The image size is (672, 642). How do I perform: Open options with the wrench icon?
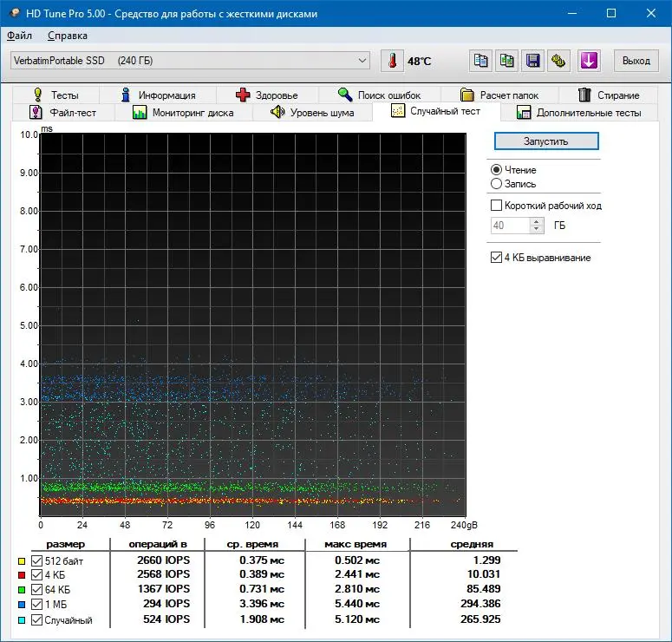point(558,61)
